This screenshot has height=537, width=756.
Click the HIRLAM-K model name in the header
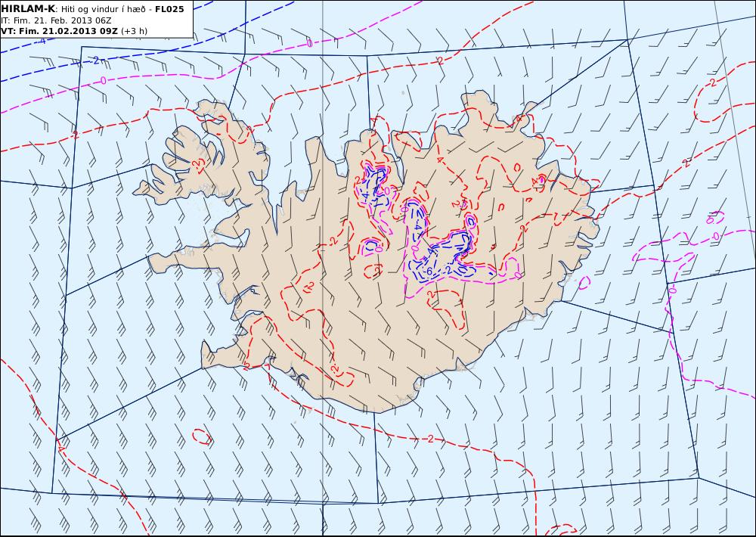click(27, 9)
